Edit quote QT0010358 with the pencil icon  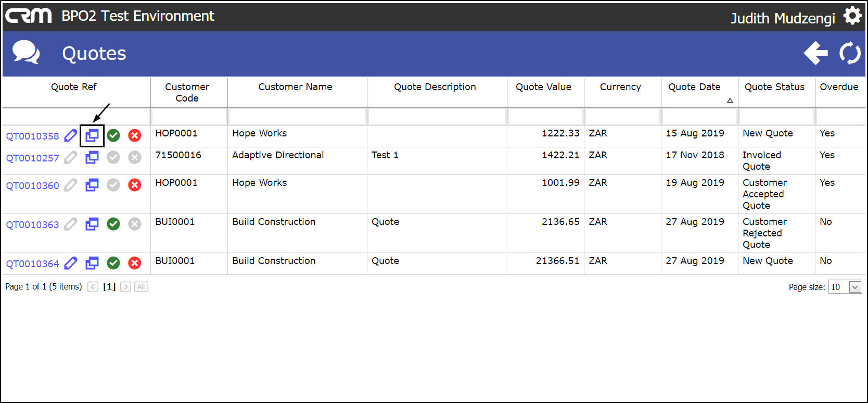(x=70, y=136)
